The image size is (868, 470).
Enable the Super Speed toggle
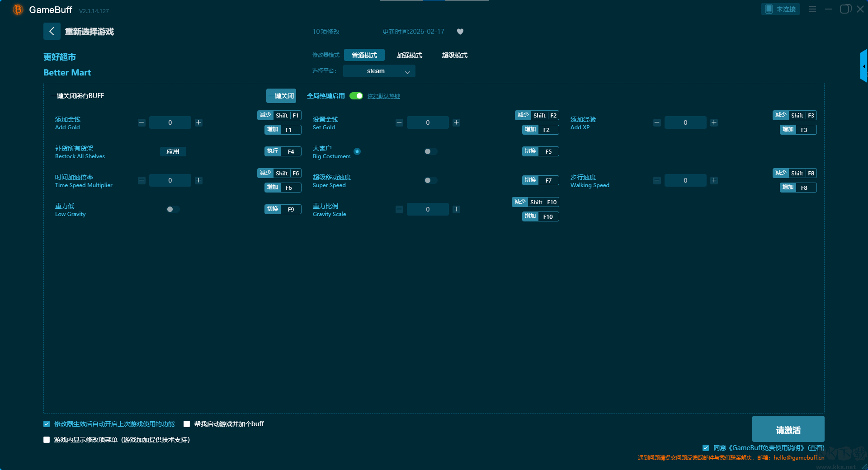[430, 180]
